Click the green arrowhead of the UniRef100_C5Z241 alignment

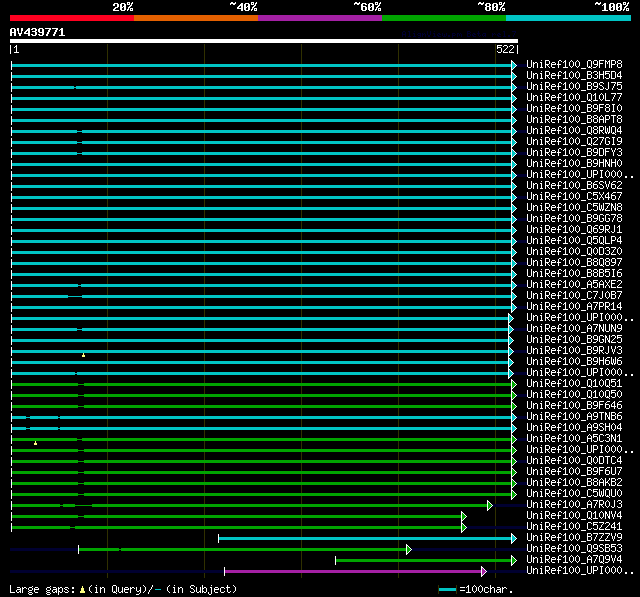click(x=464, y=527)
